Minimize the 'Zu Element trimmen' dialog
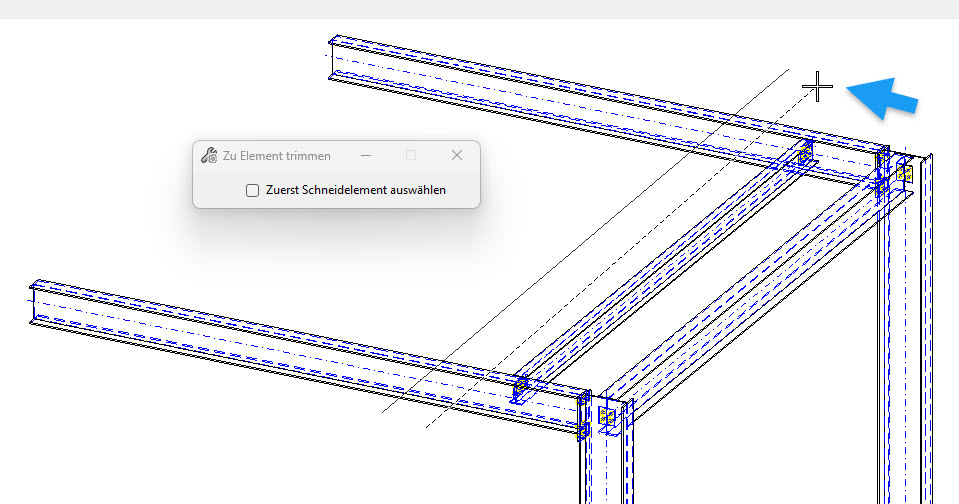 [x=366, y=155]
